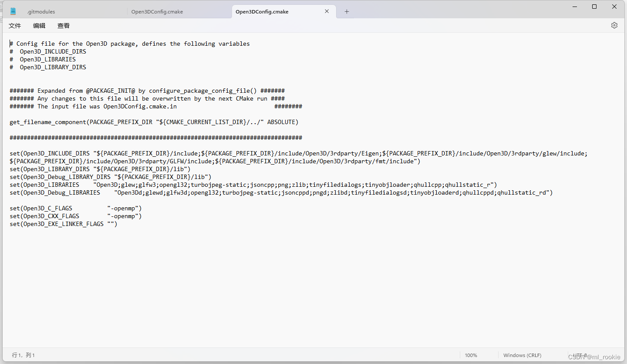Click the set(Open3D_LIBRARY_DIRS line
This screenshot has width=627, height=364.
100,169
